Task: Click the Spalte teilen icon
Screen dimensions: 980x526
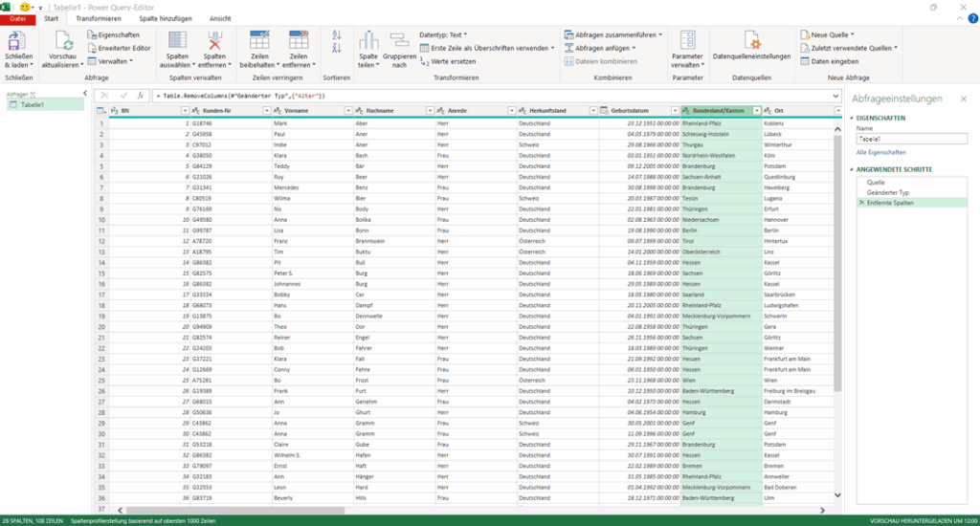Action: (368, 41)
